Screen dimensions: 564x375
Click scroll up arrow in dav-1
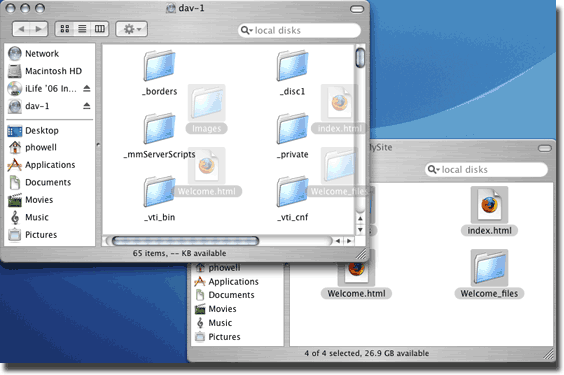click(x=360, y=219)
